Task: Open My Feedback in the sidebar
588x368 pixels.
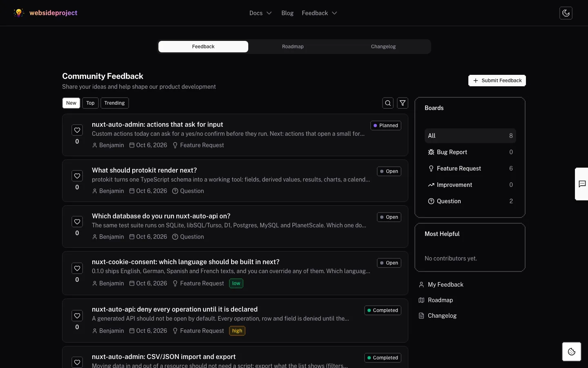Action: coord(441,285)
